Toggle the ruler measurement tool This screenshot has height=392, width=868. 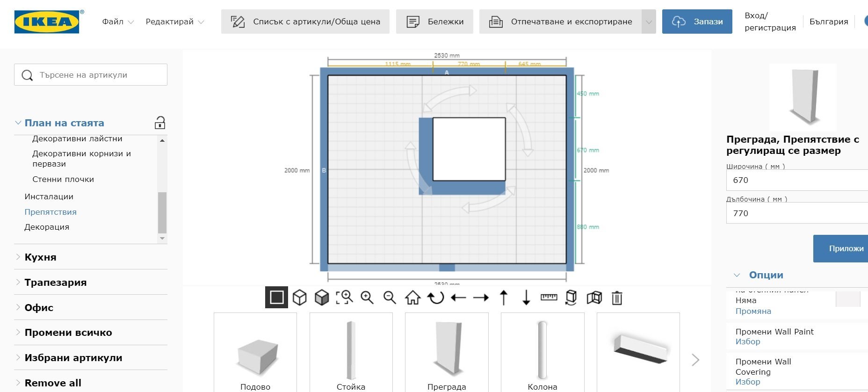(x=549, y=298)
